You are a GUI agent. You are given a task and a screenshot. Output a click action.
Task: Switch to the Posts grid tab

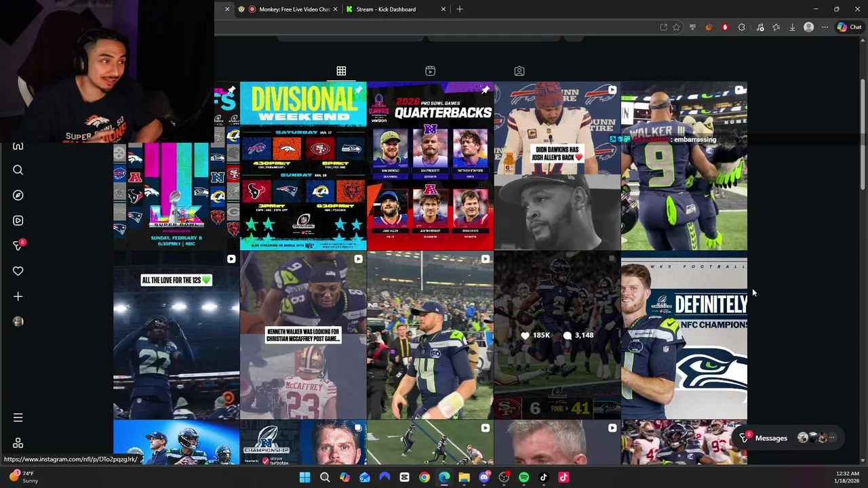[x=341, y=71]
